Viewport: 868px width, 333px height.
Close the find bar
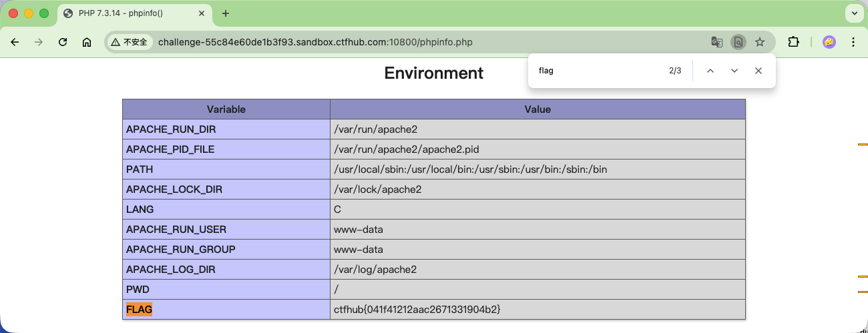[x=758, y=71]
